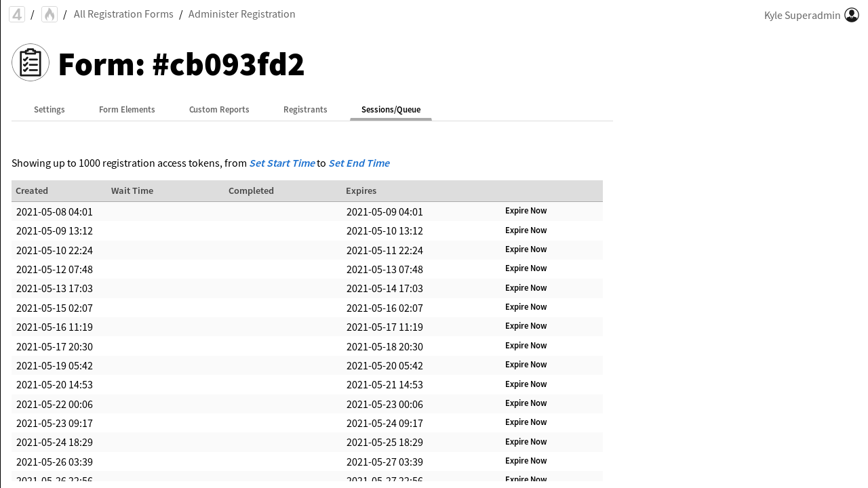Open All Registration Forms breadcrumb link
This screenshot has width=868, height=488.
(x=123, y=14)
